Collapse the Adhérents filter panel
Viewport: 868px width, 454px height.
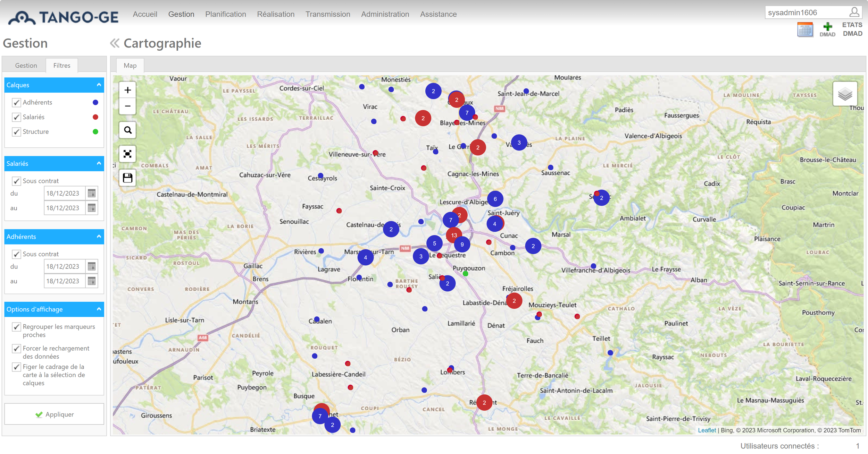click(x=99, y=237)
